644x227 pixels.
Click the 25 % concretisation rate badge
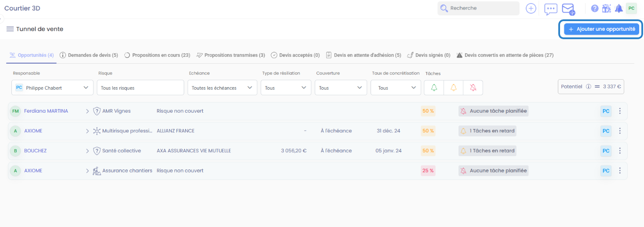tap(428, 171)
